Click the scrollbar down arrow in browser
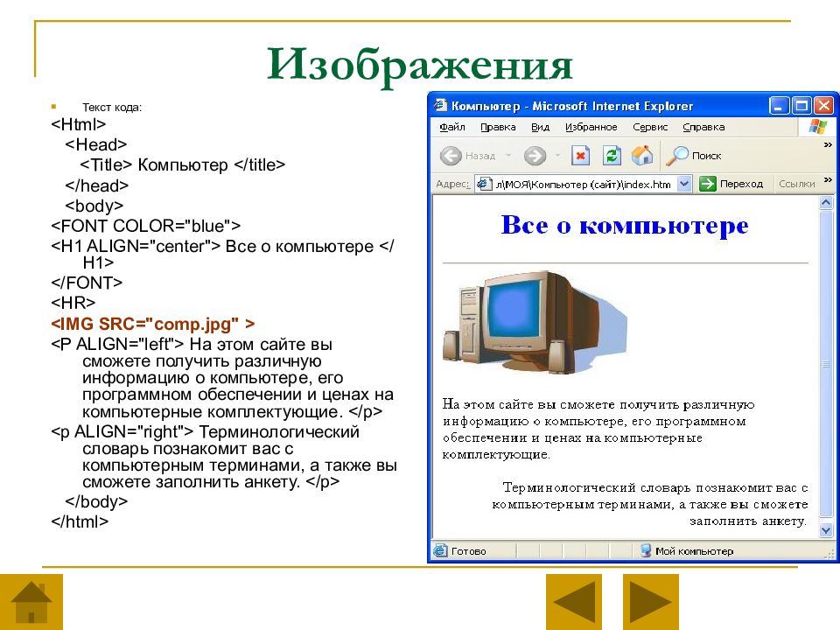 tap(826, 530)
